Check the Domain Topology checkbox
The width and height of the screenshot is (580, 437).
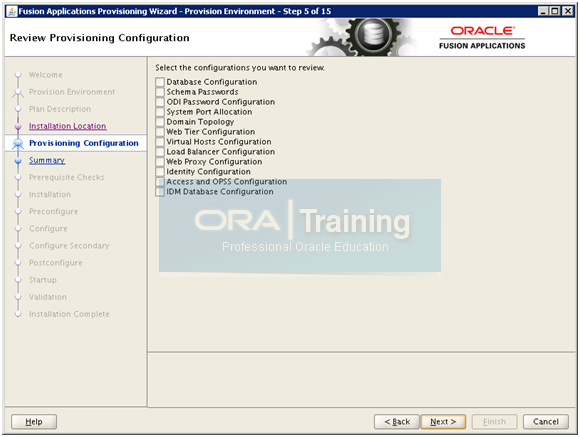click(x=160, y=122)
